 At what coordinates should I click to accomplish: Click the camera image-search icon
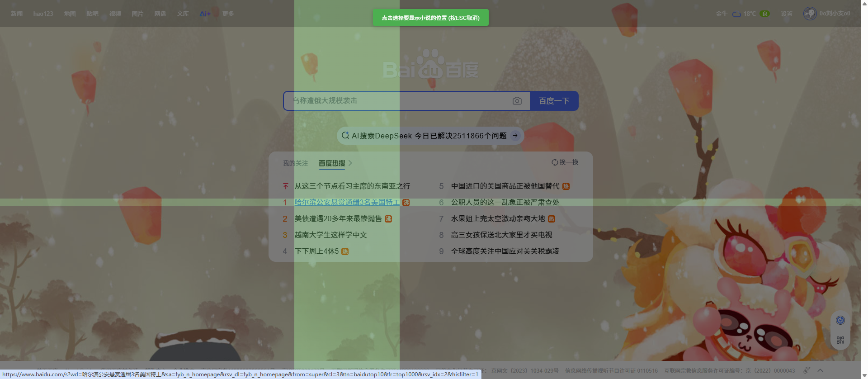(x=517, y=101)
